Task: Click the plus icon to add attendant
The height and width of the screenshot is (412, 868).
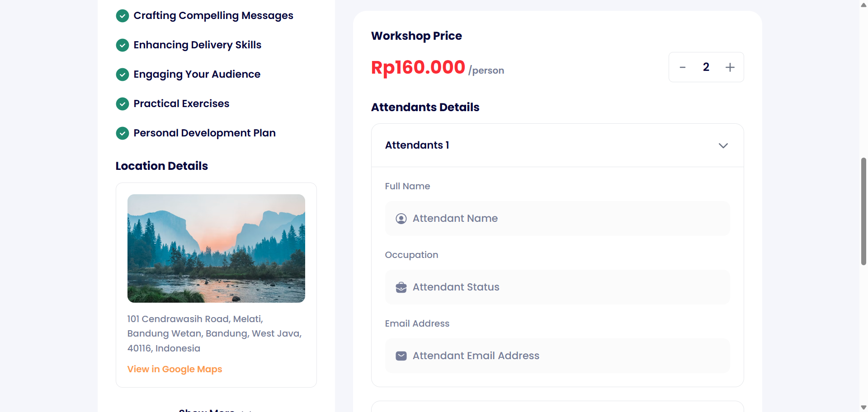Action: click(730, 67)
